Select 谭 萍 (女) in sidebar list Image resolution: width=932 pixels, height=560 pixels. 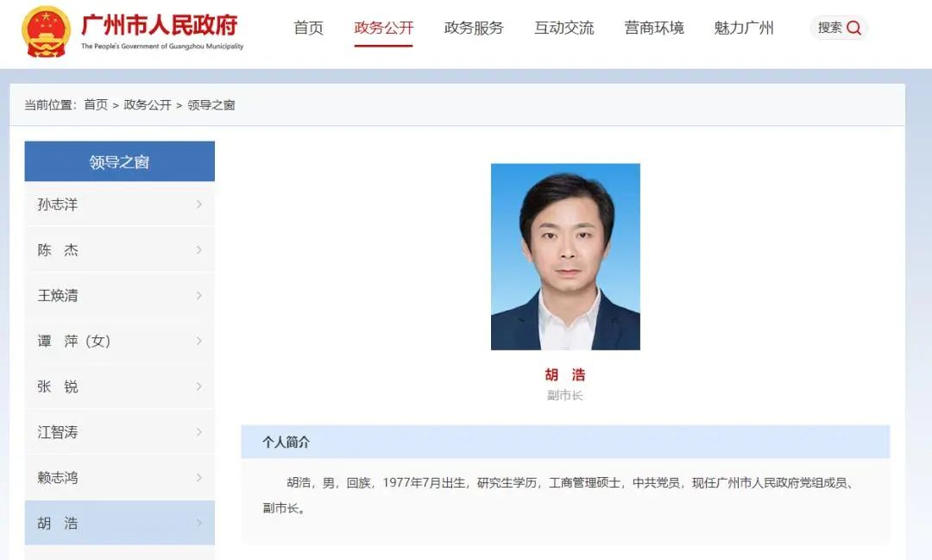coord(74,341)
